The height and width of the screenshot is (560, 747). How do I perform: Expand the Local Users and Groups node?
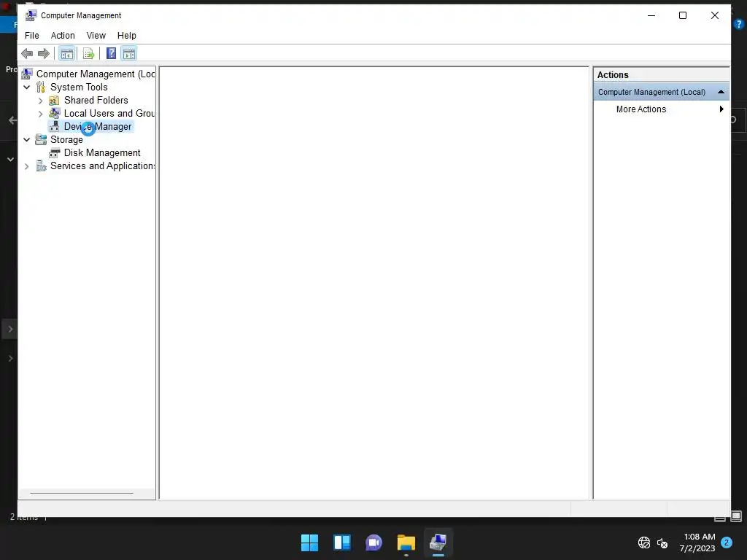(x=41, y=114)
